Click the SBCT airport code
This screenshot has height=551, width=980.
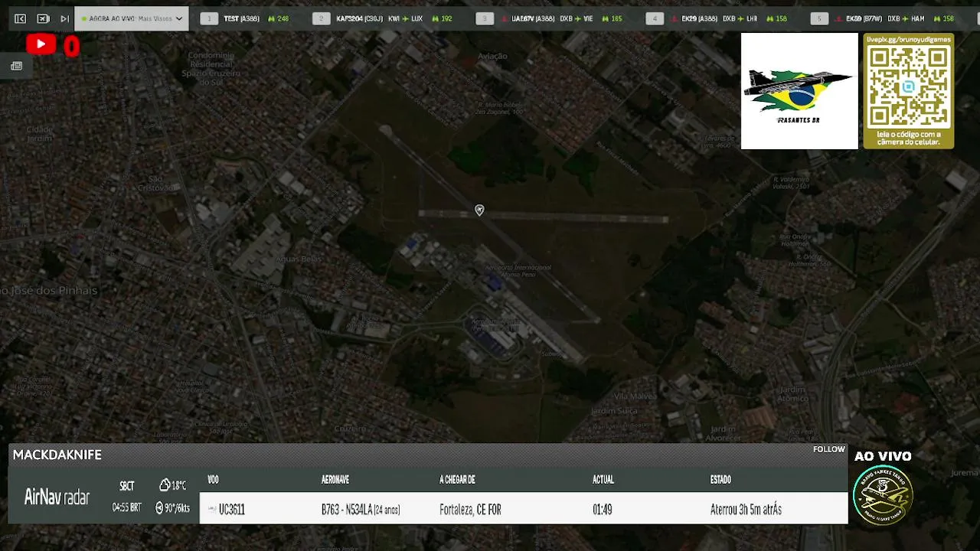[127, 486]
